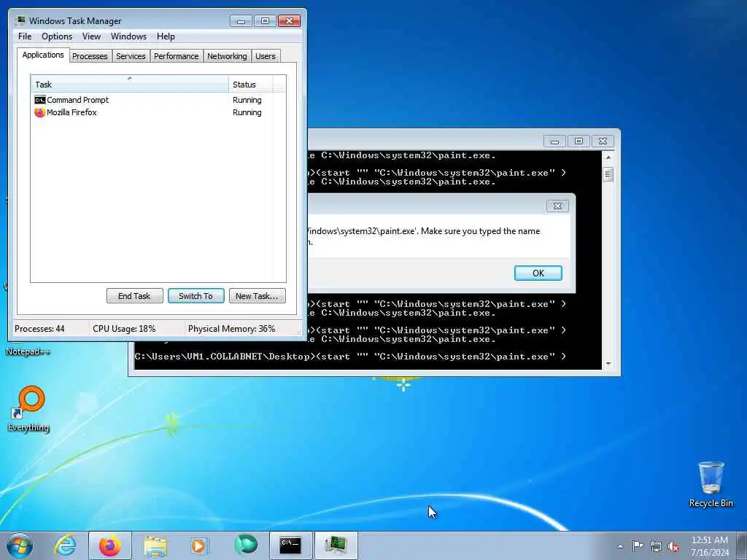This screenshot has width=747, height=560.
Task: Sort by Task column header
Action: 130,85
